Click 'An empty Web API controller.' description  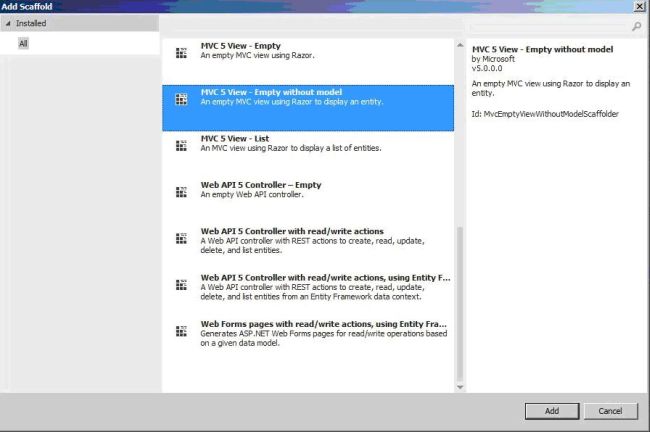(x=252, y=194)
